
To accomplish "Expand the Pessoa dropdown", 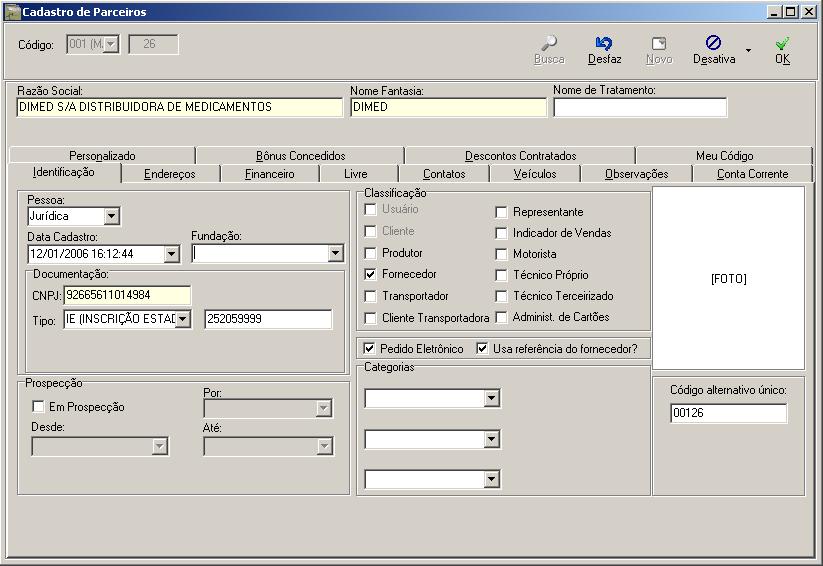I will pyautogui.click(x=111, y=216).
